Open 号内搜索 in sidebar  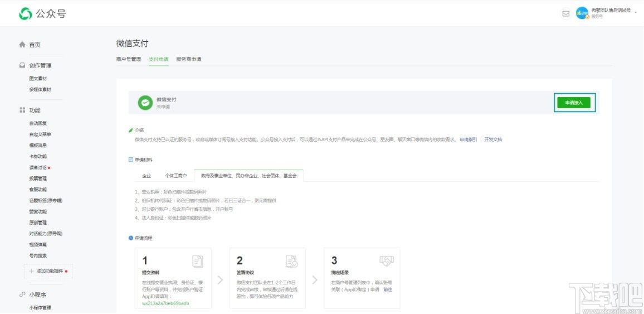click(38, 255)
